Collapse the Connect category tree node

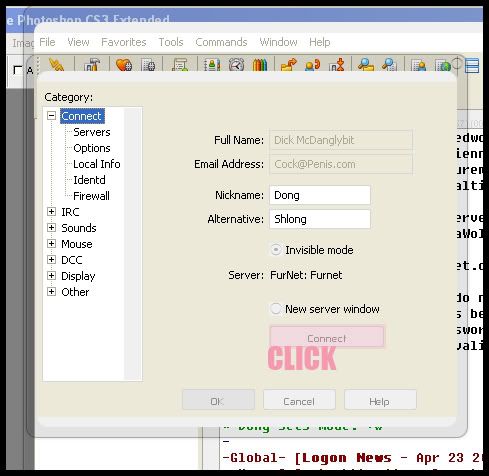tap(51, 116)
